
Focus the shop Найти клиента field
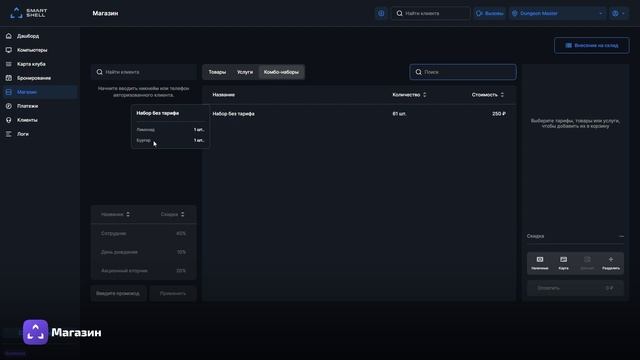coord(144,72)
